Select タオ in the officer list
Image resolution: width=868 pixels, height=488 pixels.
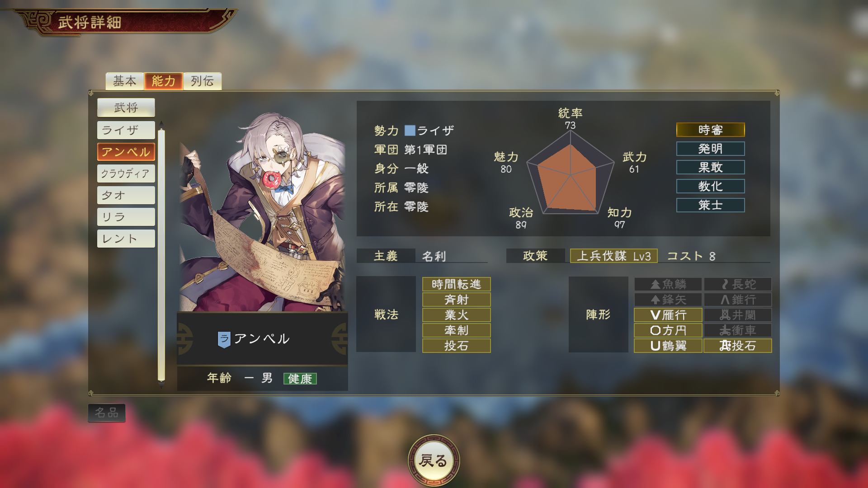pos(126,195)
